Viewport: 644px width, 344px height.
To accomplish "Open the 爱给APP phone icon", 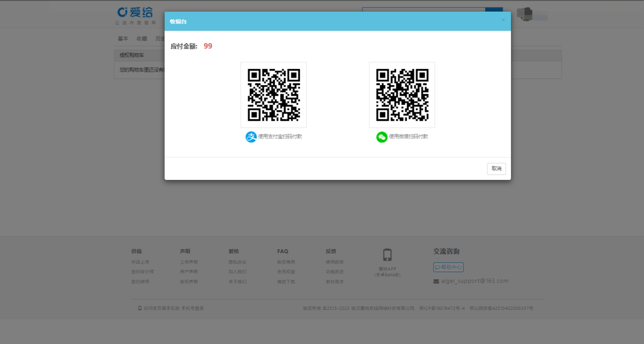I will [387, 255].
